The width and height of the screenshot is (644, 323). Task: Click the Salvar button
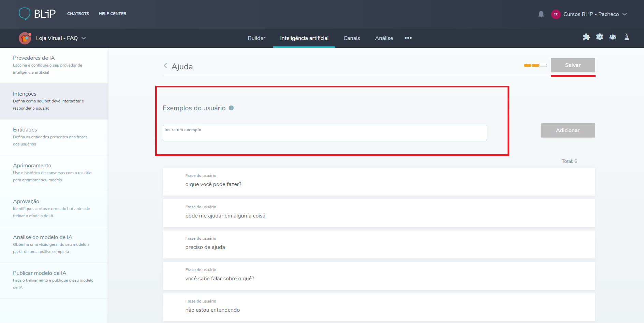(x=573, y=65)
